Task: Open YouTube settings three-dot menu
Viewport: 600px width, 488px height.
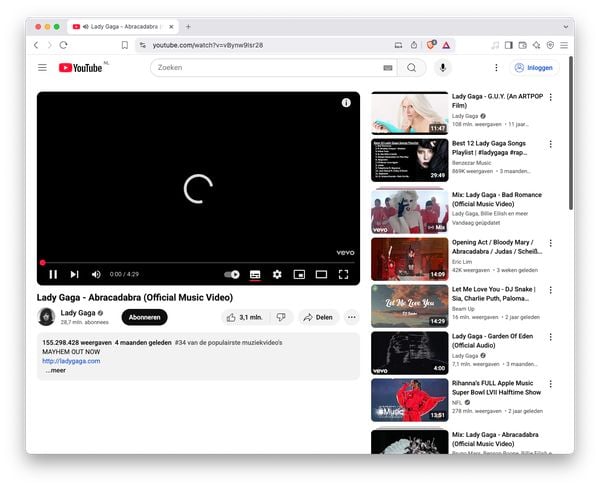Action: pyautogui.click(x=496, y=68)
